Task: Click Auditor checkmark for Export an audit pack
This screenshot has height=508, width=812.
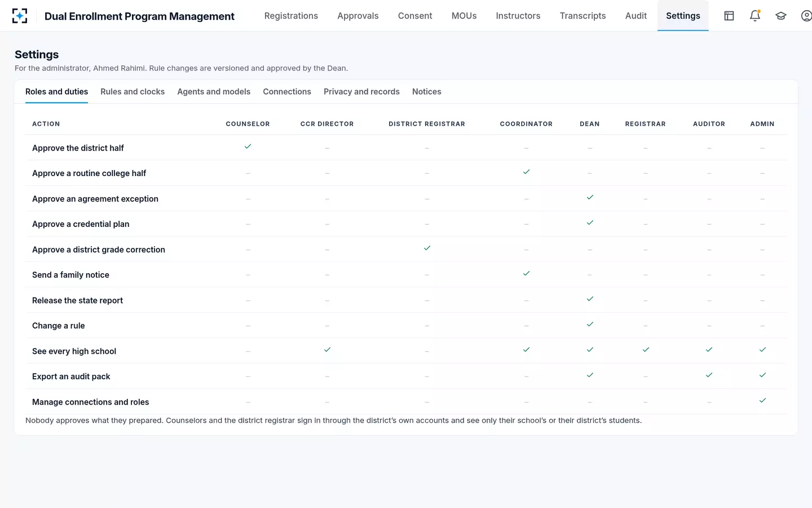Action: [709, 375]
